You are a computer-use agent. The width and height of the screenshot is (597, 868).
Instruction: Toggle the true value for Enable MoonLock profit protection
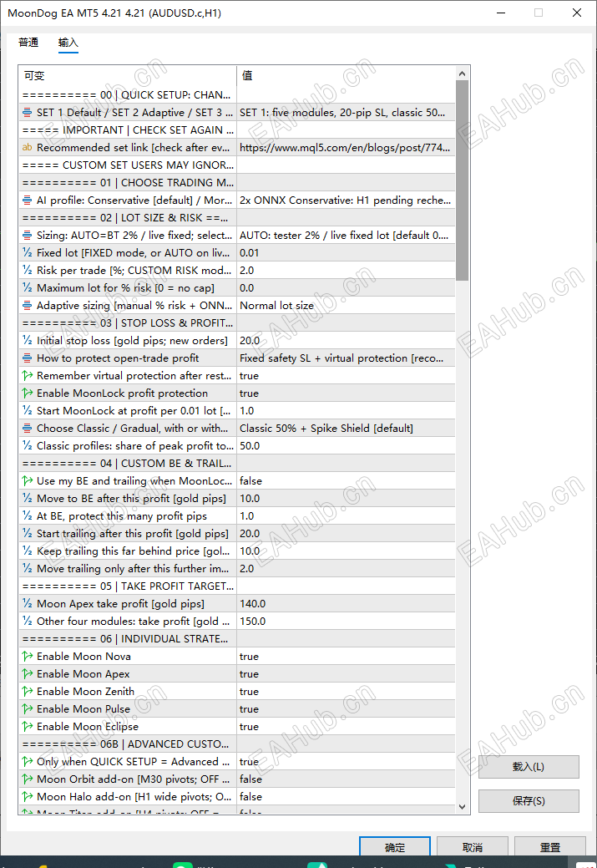[346, 393]
